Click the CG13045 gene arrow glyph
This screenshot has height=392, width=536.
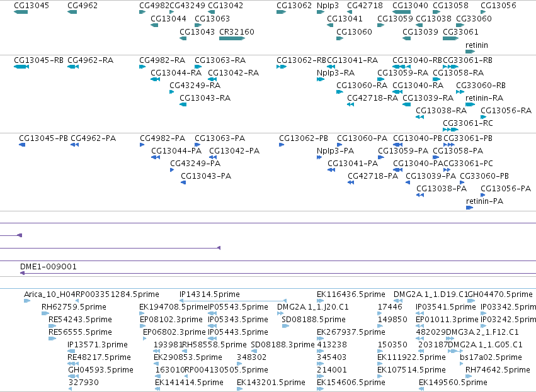pyautogui.click(x=21, y=12)
